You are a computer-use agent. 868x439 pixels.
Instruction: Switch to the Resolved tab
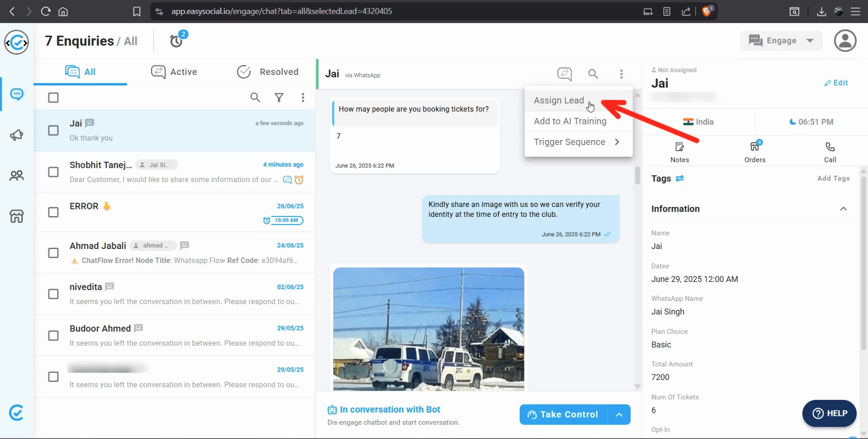[x=268, y=72]
